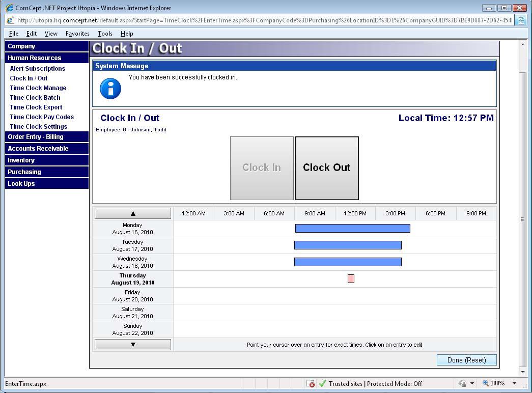Click Thursday's pink time entry block
Viewport: 532px width, 393px height.
pyautogui.click(x=351, y=279)
